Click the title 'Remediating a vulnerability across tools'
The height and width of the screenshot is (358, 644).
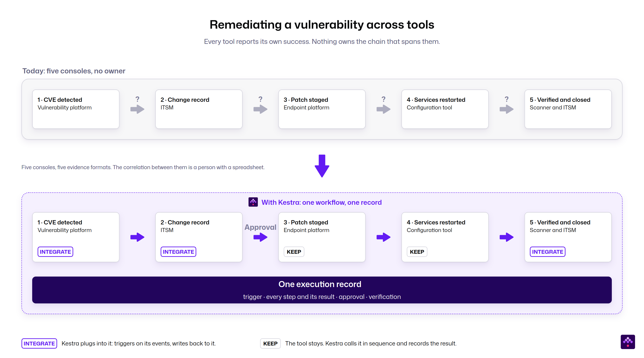[x=322, y=25]
